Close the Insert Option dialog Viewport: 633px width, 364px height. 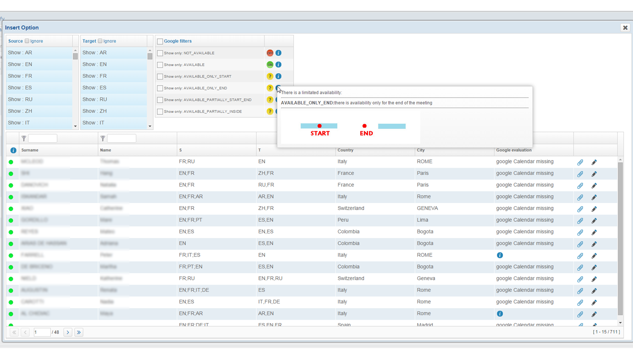click(x=625, y=28)
